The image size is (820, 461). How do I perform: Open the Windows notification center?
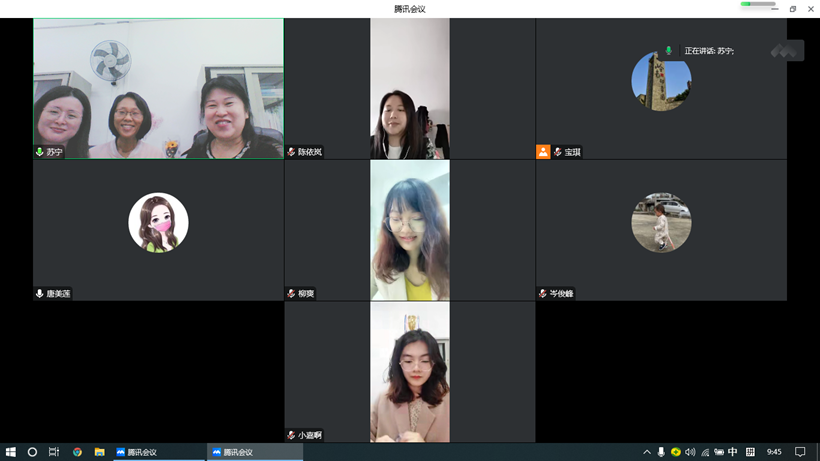click(x=800, y=452)
